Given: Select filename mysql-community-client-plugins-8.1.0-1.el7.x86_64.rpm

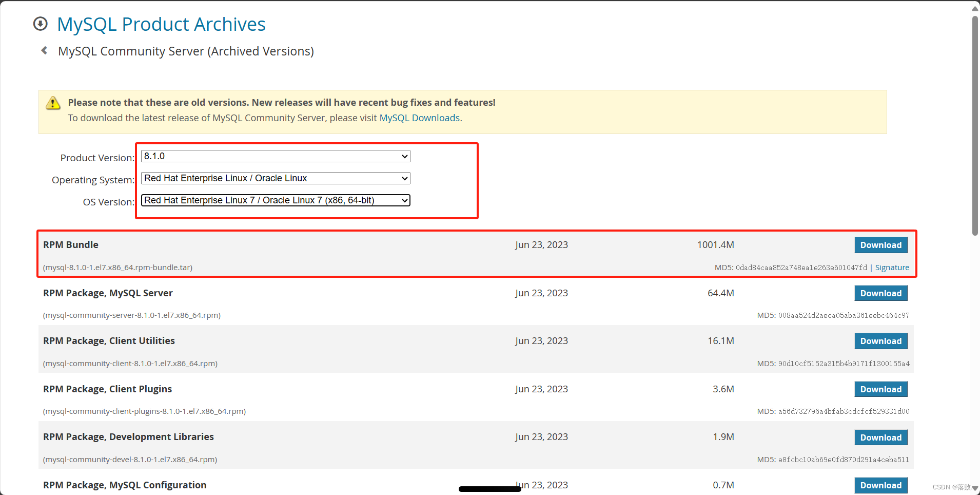Looking at the screenshot, I should tap(145, 411).
